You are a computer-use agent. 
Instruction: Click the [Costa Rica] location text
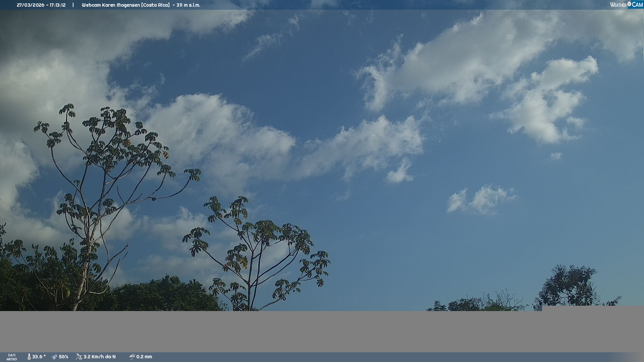155,5
